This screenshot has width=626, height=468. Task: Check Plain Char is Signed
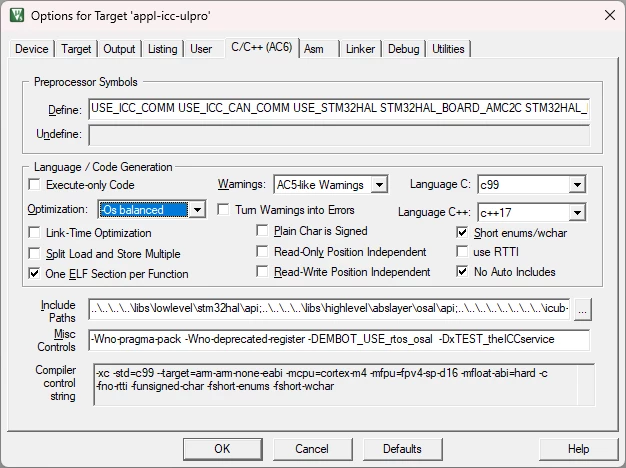point(262,230)
